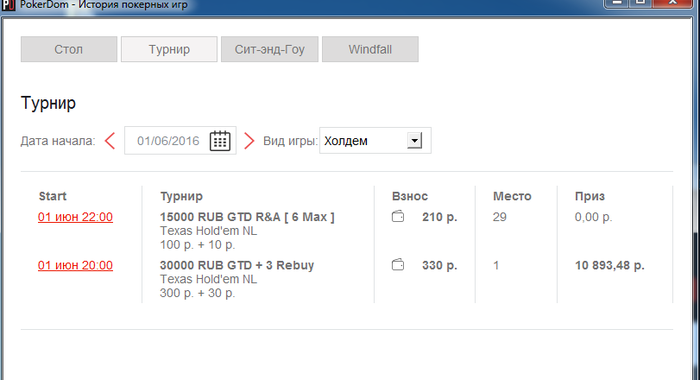Select the Холдем game type value
Viewport: 700px width, 380px height.
click(346, 141)
